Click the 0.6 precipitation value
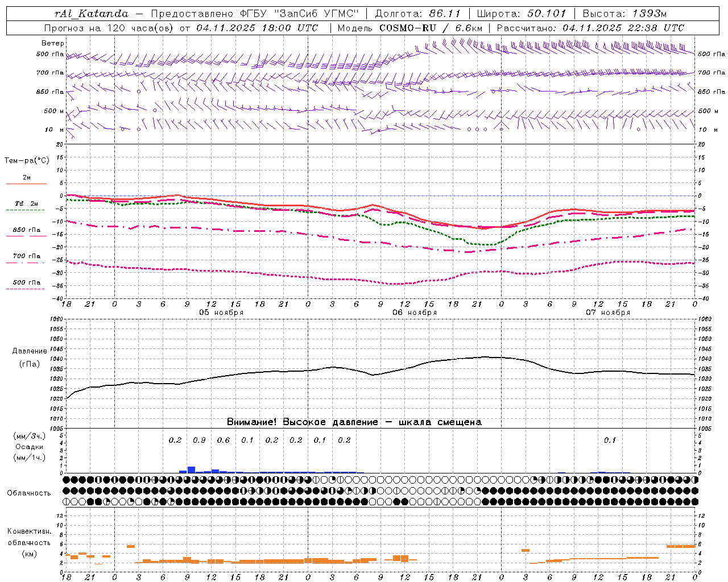728x582 pixels. (224, 440)
